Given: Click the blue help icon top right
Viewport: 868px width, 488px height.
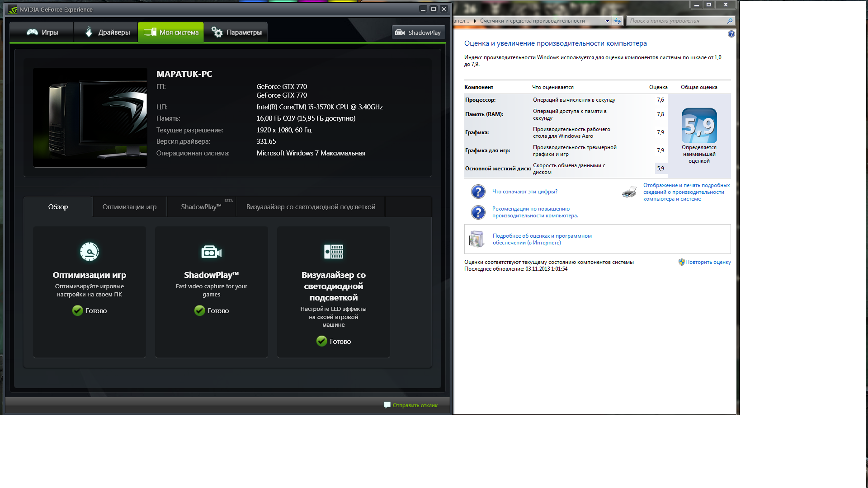Looking at the screenshot, I should coord(731,34).
